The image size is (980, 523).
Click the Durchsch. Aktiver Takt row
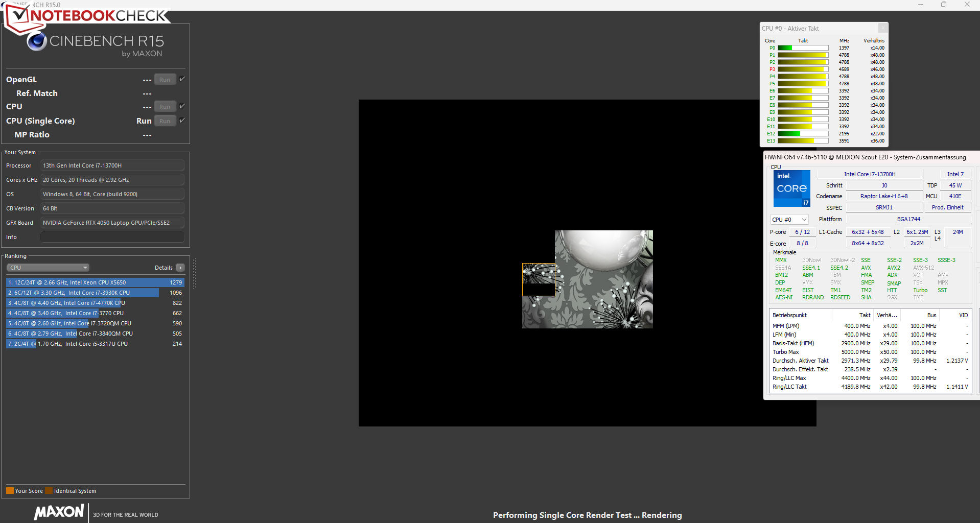point(870,361)
